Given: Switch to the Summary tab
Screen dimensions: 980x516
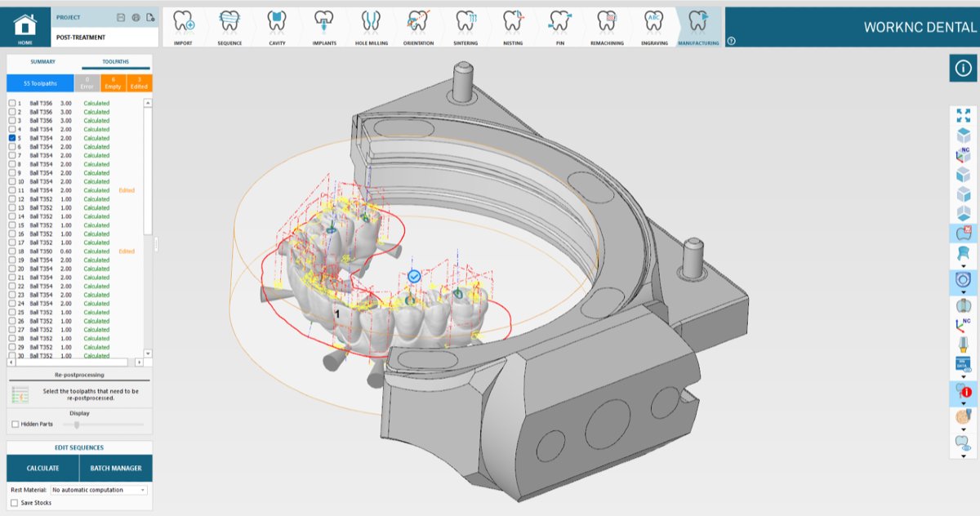Looking at the screenshot, I should click(42, 62).
